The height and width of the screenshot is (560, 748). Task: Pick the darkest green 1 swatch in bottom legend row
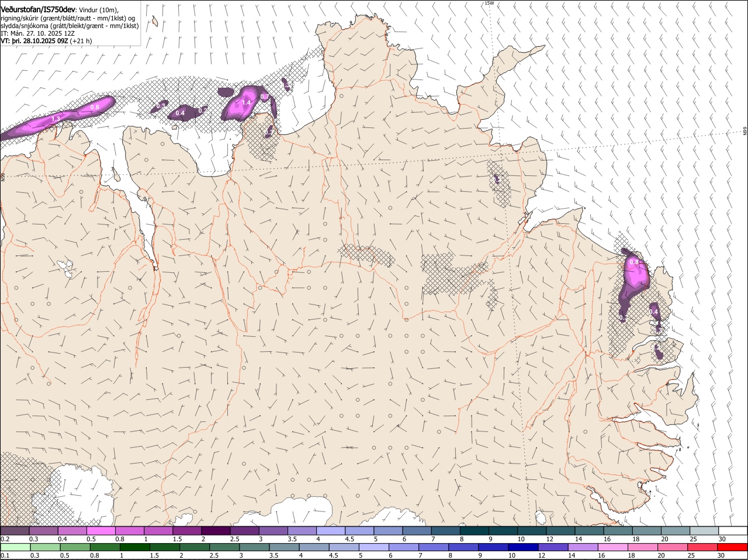coord(135,547)
